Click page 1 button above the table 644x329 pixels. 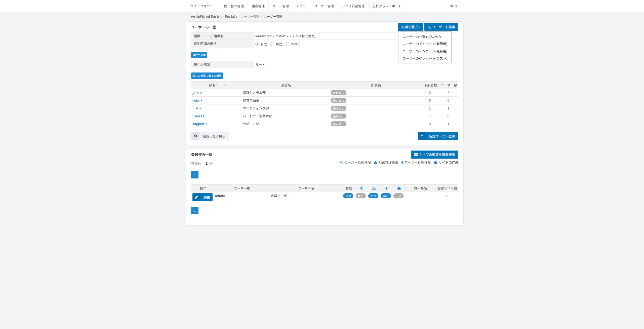click(195, 175)
